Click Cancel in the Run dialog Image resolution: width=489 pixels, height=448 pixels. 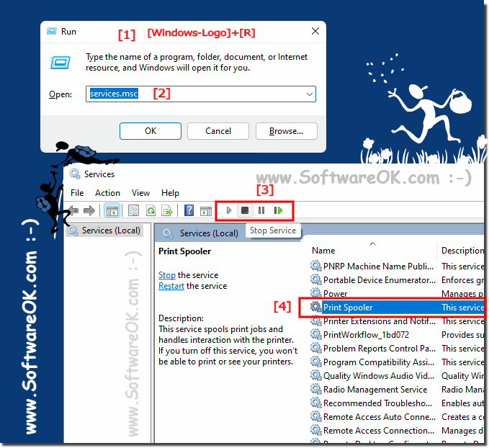coord(218,131)
